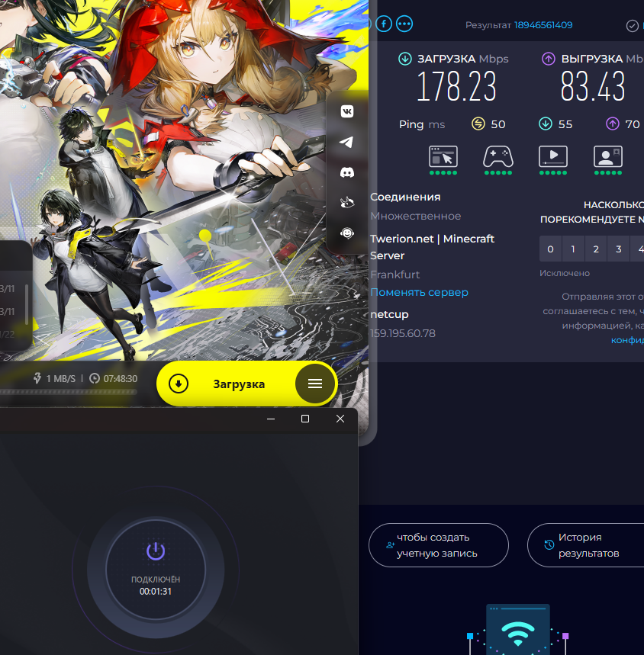644x655 pixels.
Task: Click Поменять сервер link
Action: (x=419, y=292)
